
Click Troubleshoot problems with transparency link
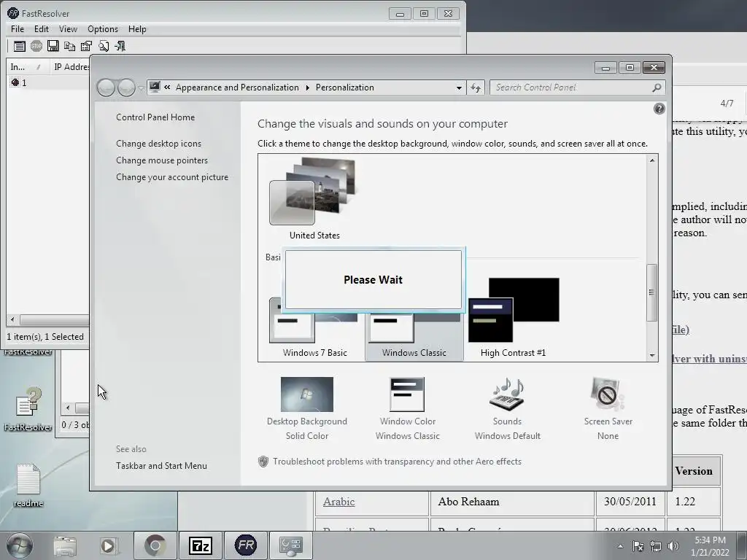(397, 462)
